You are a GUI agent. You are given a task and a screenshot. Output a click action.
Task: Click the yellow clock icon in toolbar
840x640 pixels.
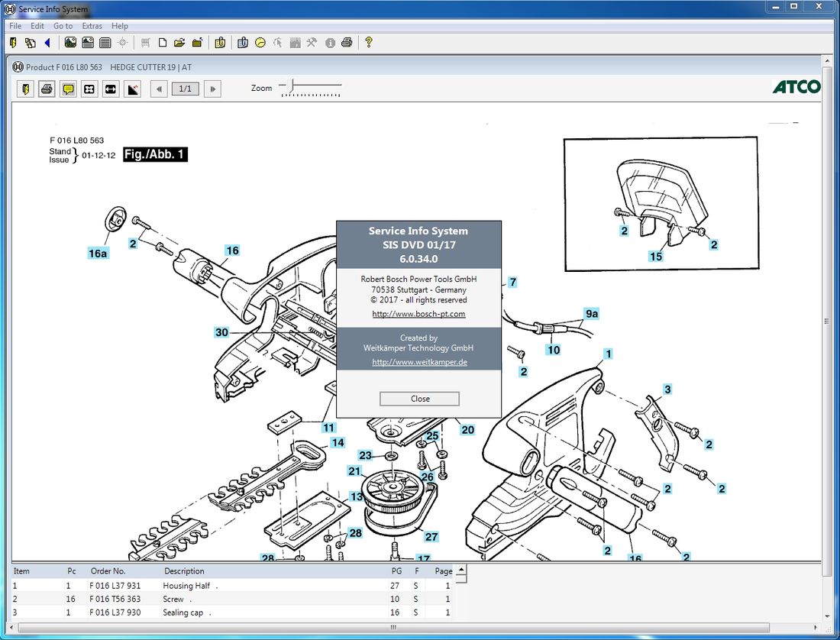(x=260, y=43)
